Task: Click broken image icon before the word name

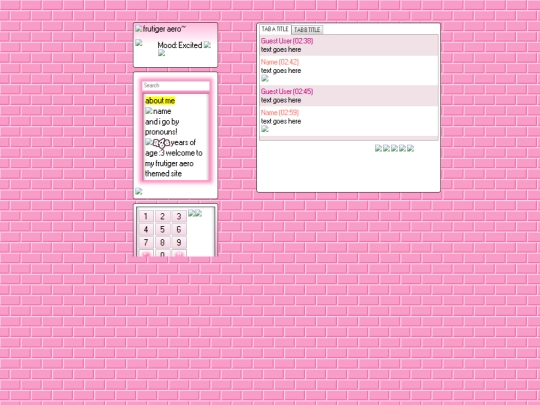Action: pos(148,111)
